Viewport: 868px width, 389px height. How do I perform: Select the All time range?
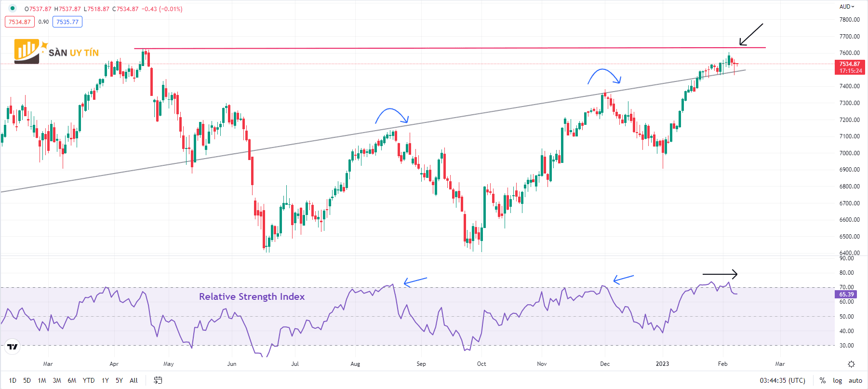134,380
